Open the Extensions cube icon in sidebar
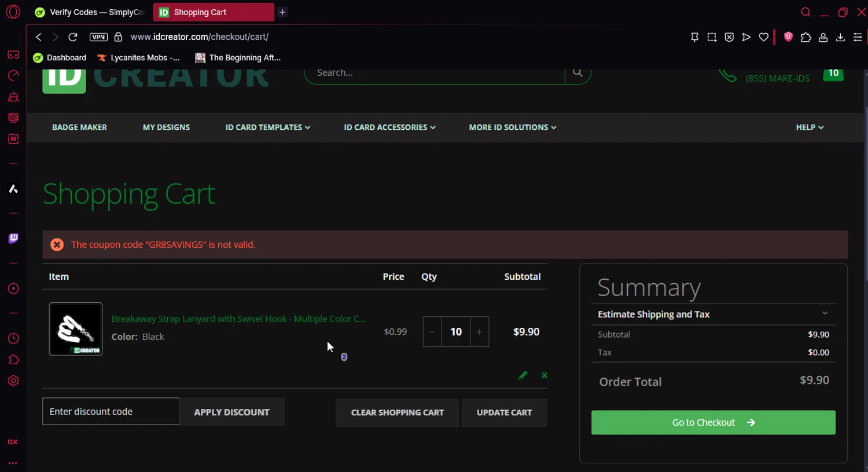 click(13, 360)
